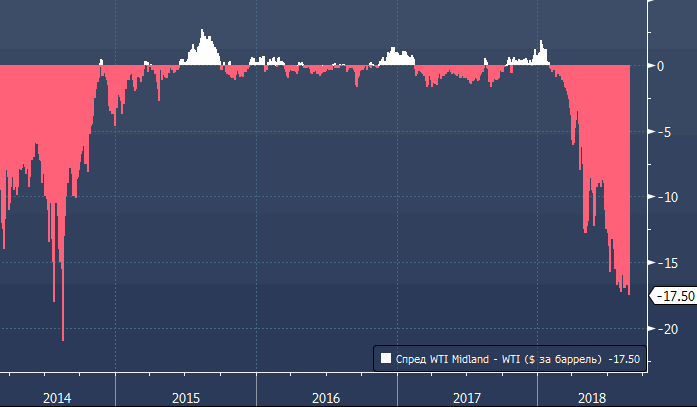Image resolution: width=697 pixels, height=407 pixels.
Task: Select the 2016 label on the time axis
Action: (x=326, y=398)
